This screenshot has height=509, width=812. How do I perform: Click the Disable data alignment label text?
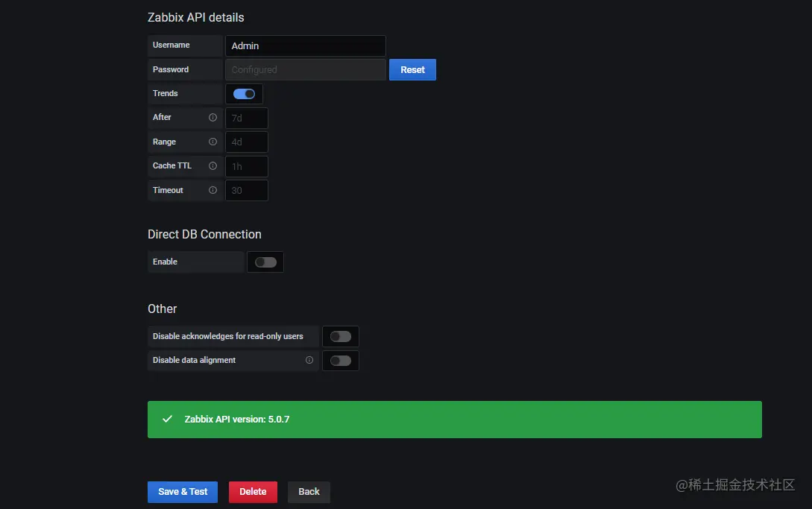point(194,360)
